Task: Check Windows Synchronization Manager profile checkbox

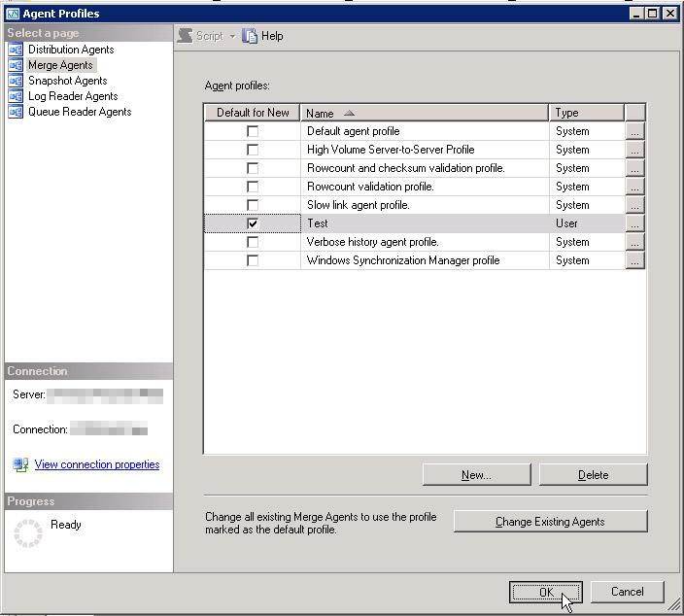Action: (253, 260)
